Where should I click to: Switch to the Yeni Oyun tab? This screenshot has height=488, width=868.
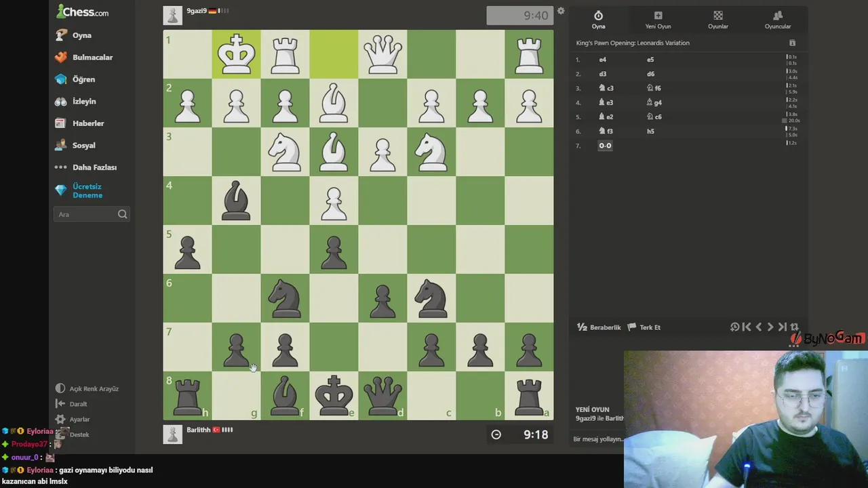pyautogui.click(x=658, y=20)
